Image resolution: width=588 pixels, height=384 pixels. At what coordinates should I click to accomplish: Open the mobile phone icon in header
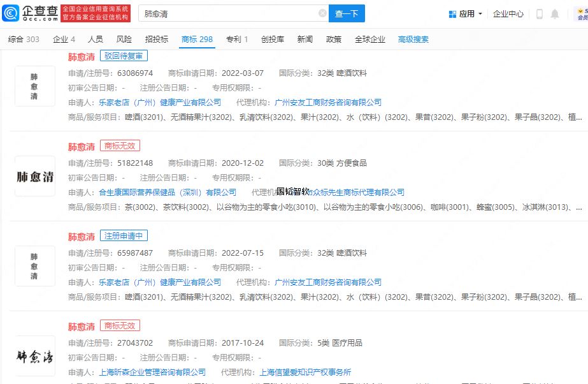pyautogui.click(x=539, y=14)
